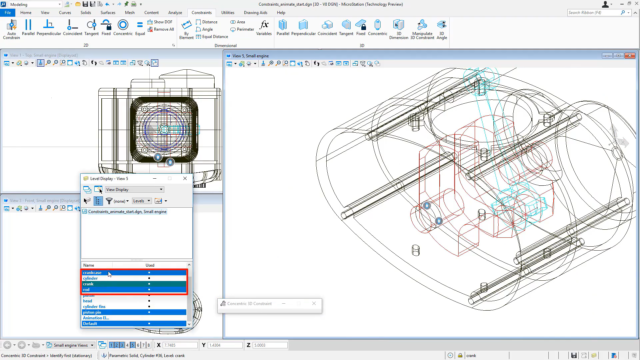The height and width of the screenshot is (360, 640).
Task: Select the 2D Fixed constraint tool
Action: click(x=106, y=28)
